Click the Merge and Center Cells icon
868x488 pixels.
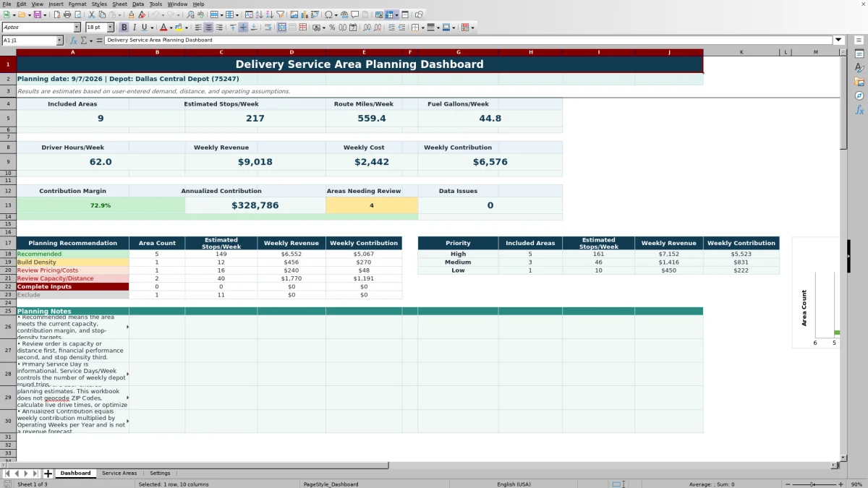282,27
